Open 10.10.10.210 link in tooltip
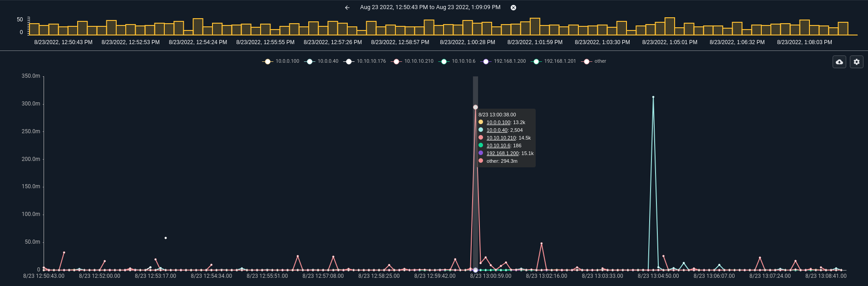The image size is (868, 286). (x=501, y=138)
